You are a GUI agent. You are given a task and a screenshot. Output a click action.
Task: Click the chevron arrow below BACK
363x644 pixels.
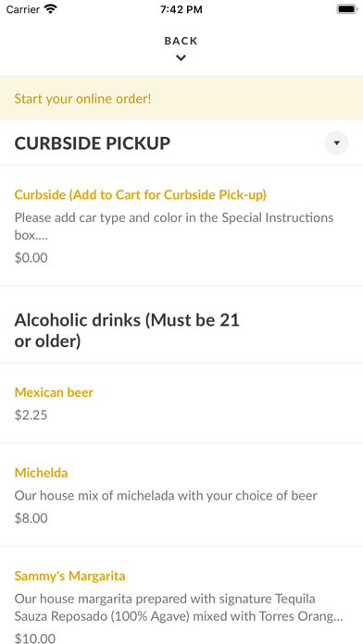pos(181,58)
